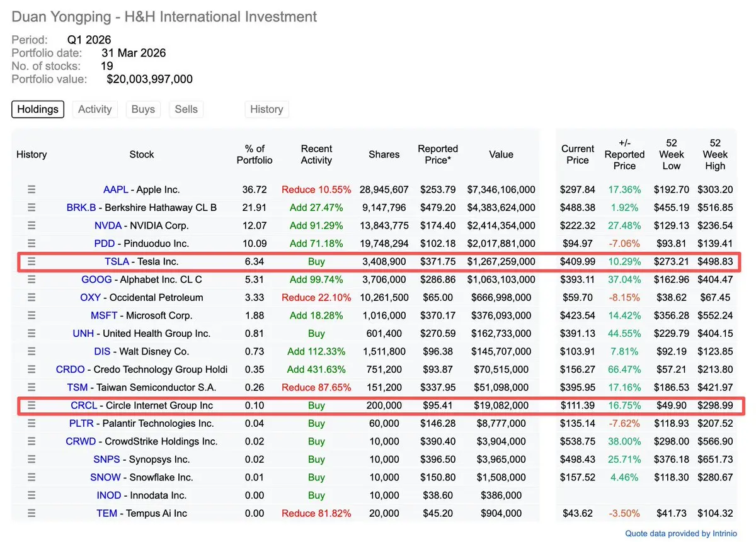756x542 pixels.
Task: Open history icon in the CRDO row
Action: pyautogui.click(x=31, y=370)
